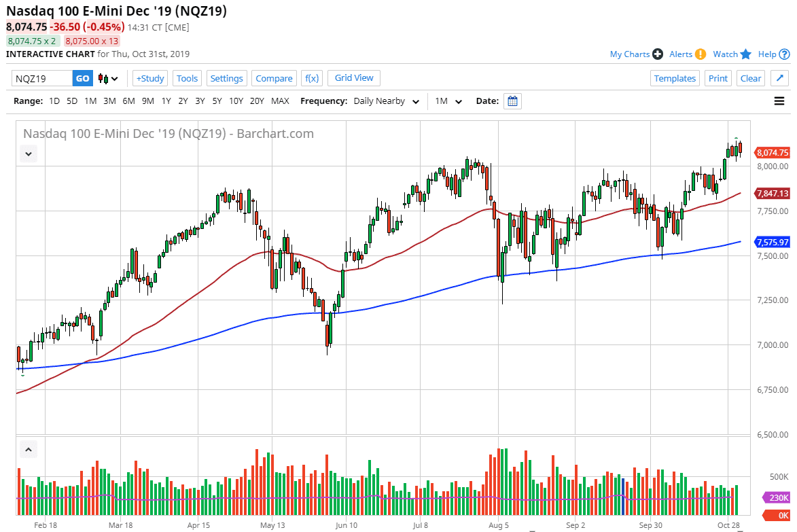Click the Help question mark icon

click(784, 54)
